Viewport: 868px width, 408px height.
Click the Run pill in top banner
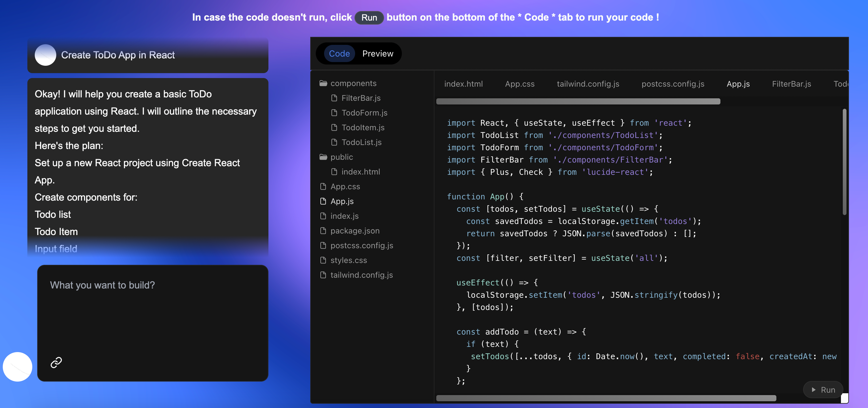(369, 18)
